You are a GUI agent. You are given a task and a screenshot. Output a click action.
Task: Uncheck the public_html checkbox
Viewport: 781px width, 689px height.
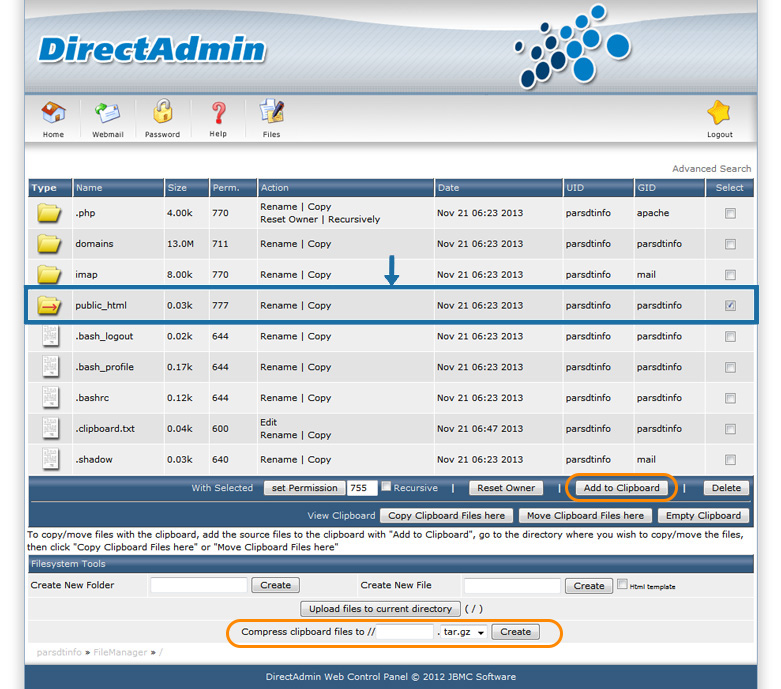[730, 305]
